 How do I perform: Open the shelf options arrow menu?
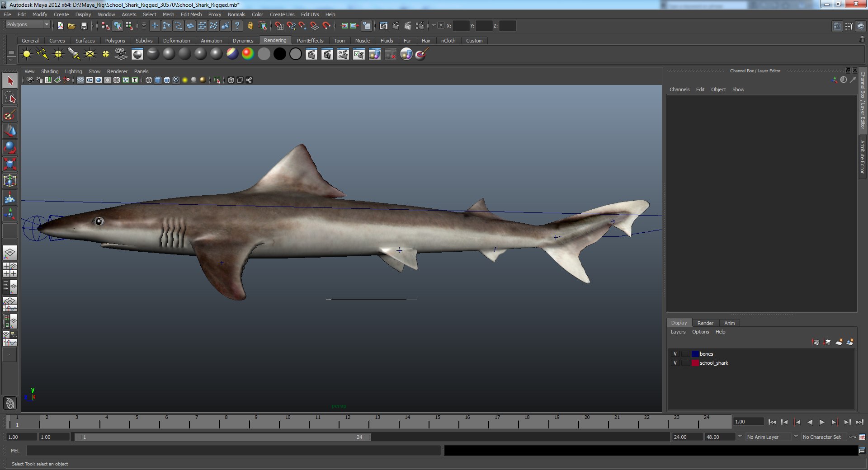tap(11, 60)
